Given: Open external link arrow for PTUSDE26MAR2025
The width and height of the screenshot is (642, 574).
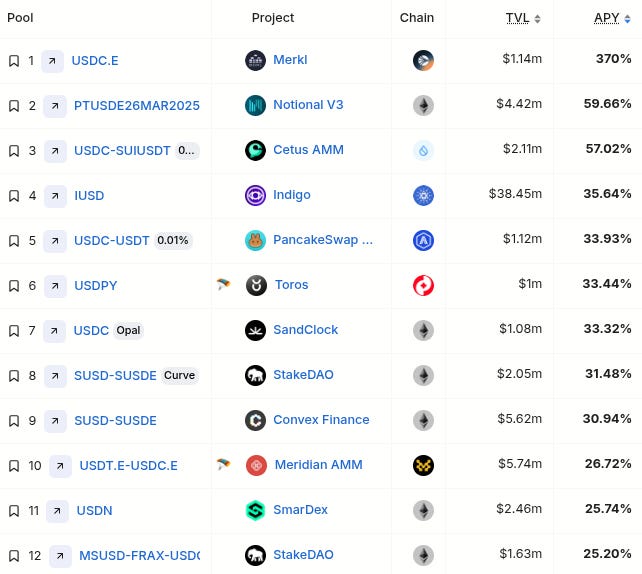Looking at the screenshot, I should tap(55, 106).
